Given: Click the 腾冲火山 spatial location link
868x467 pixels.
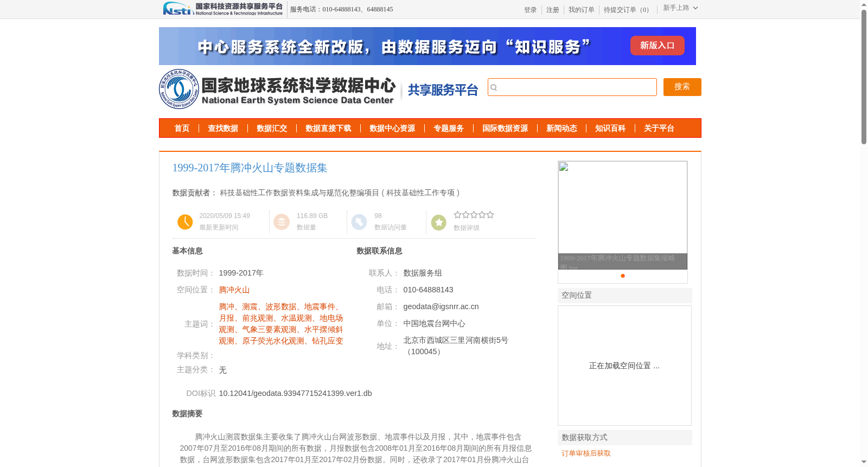Looking at the screenshot, I should click(x=234, y=290).
